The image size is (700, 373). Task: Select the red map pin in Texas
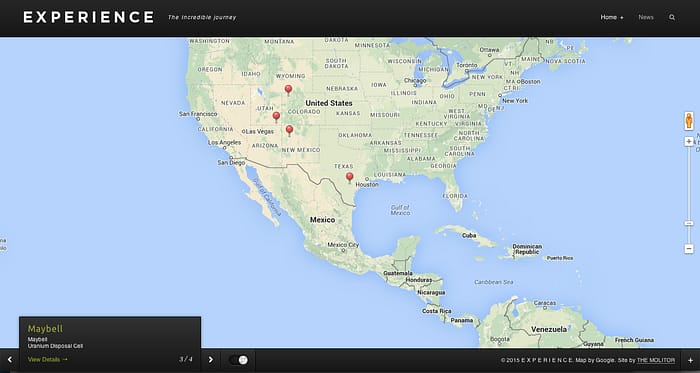point(350,178)
